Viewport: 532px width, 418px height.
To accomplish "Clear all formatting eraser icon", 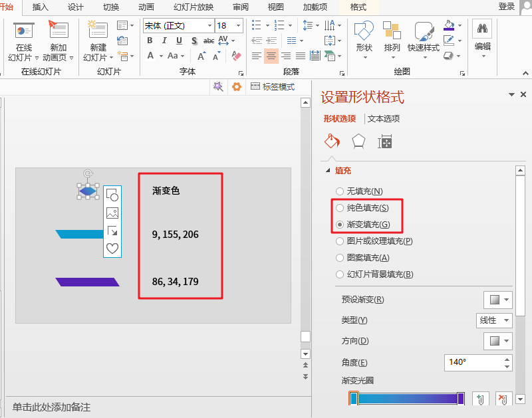I will (236, 56).
